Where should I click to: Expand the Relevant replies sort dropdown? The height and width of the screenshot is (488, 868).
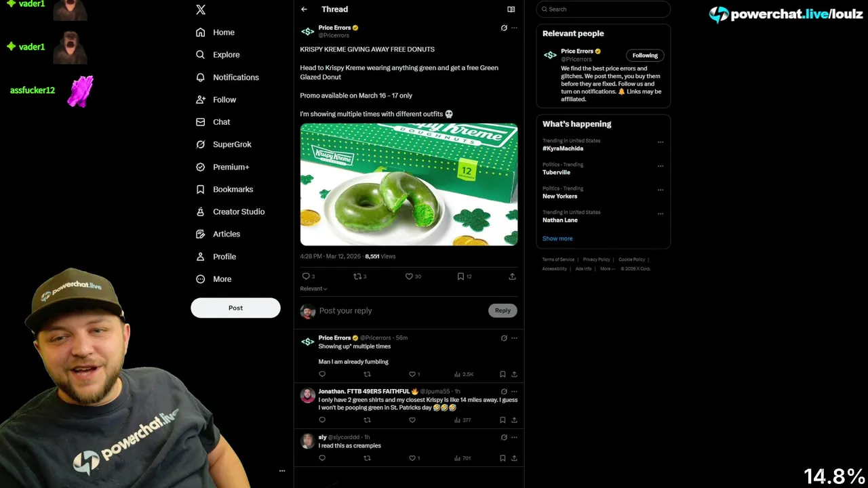pos(313,289)
